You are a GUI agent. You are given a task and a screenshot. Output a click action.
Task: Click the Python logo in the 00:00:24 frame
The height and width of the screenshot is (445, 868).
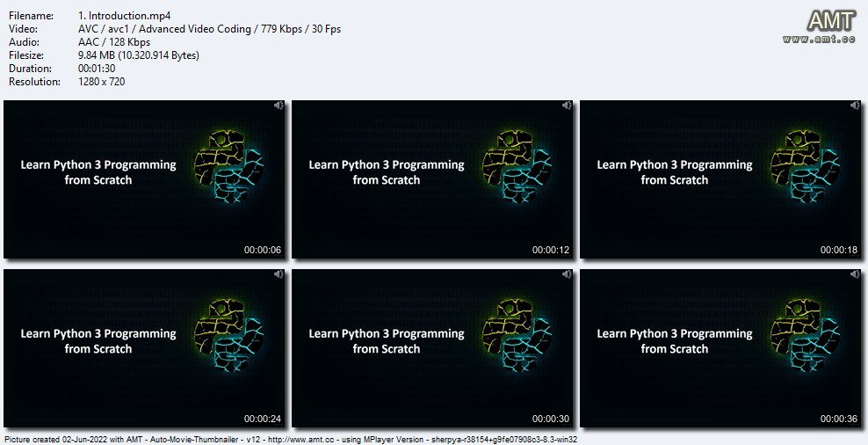click(229, 335)
